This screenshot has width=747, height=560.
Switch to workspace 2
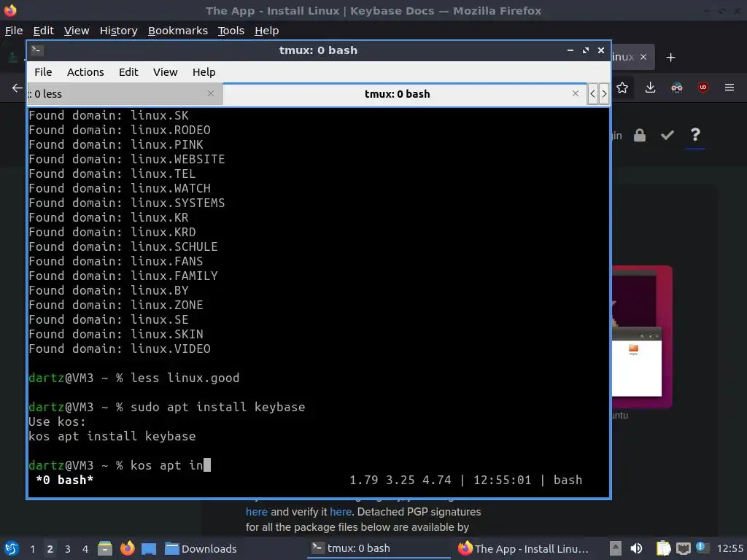(x=50, y=548)
